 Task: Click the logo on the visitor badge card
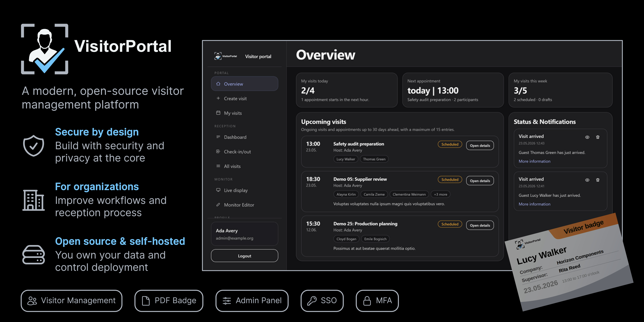point(528,244)
